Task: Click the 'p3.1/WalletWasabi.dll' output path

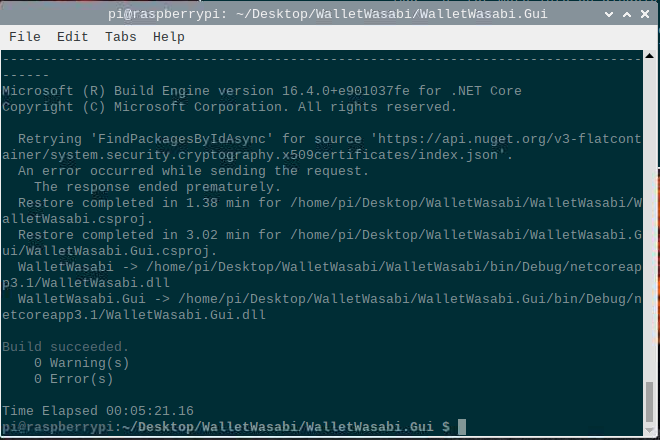Action: [x=86, y=283]
